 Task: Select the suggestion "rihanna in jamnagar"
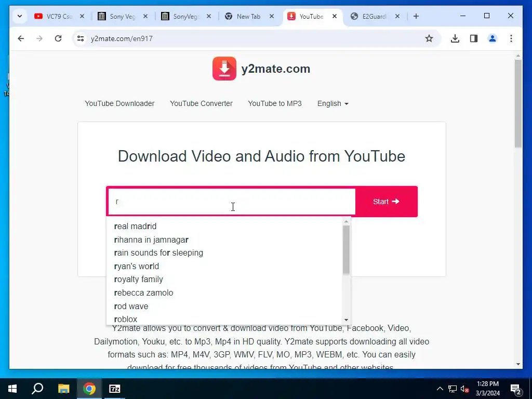click(151, 240)
